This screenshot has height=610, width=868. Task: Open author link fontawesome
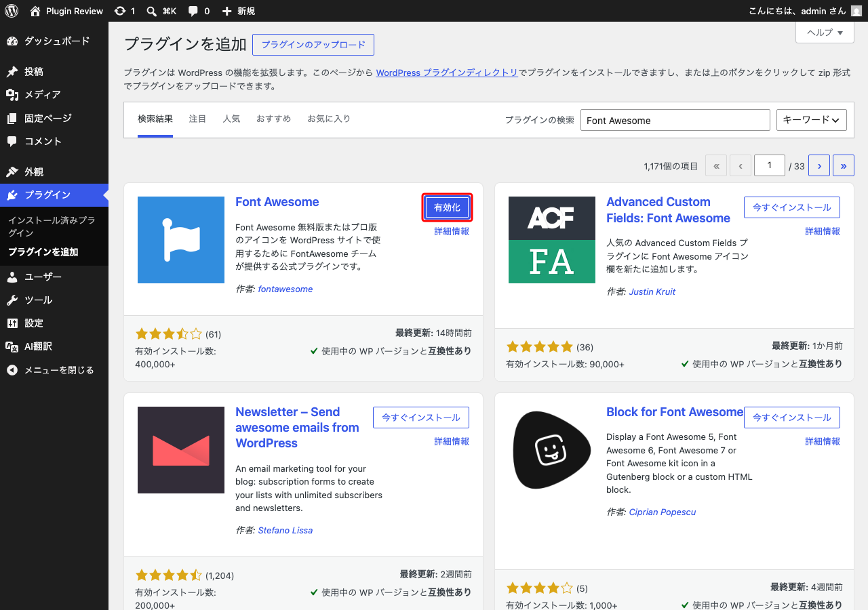[285, 289]
